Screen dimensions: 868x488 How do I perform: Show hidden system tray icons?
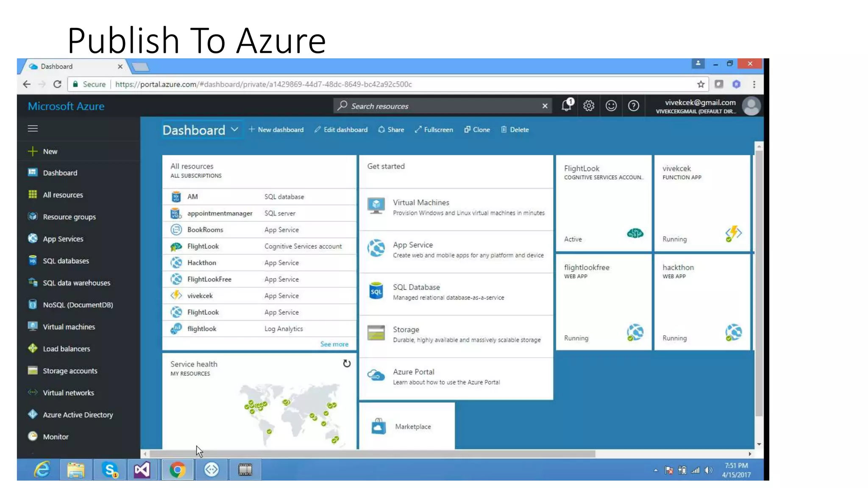(655, 470)
